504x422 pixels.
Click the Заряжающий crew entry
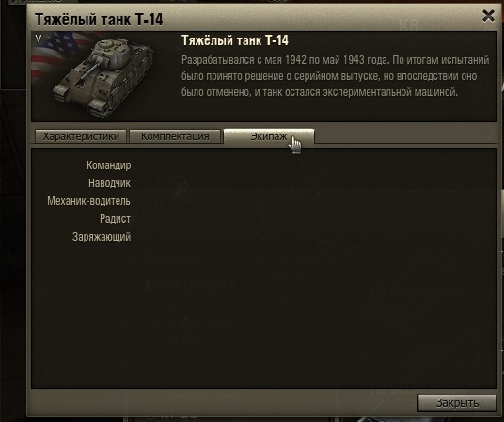pyautogui.click(x=102, y=237)
